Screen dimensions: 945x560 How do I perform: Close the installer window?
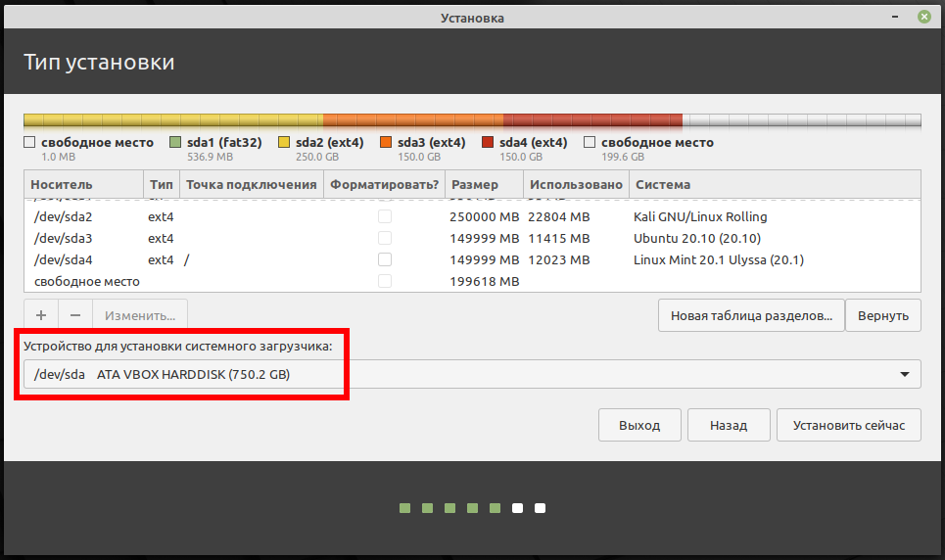click(x=923, y=18)
